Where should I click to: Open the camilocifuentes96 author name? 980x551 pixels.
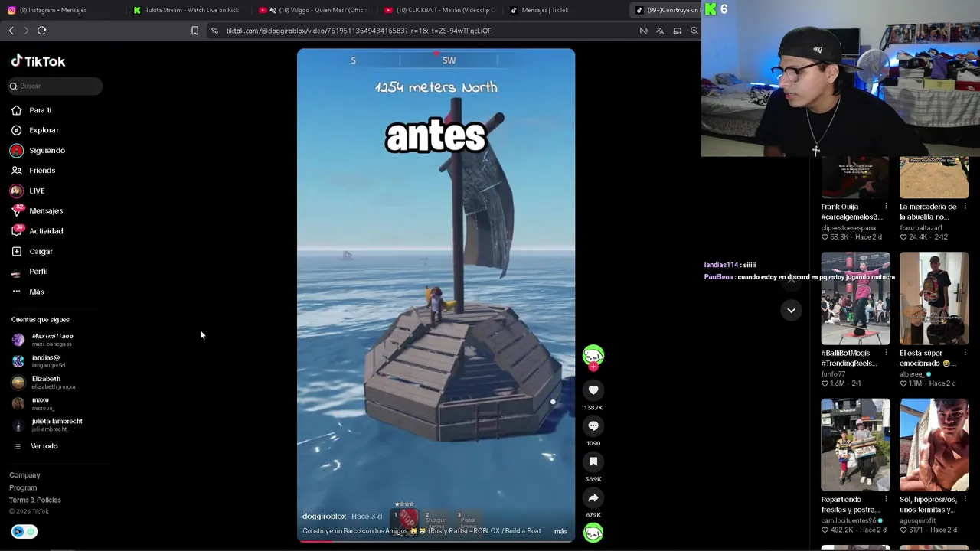pos(848,520)
